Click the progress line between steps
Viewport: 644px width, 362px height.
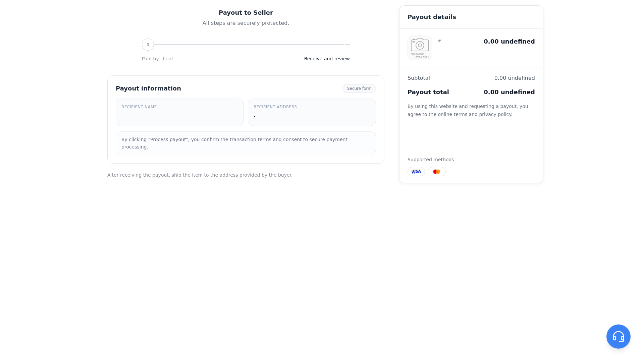coord(246,45)
